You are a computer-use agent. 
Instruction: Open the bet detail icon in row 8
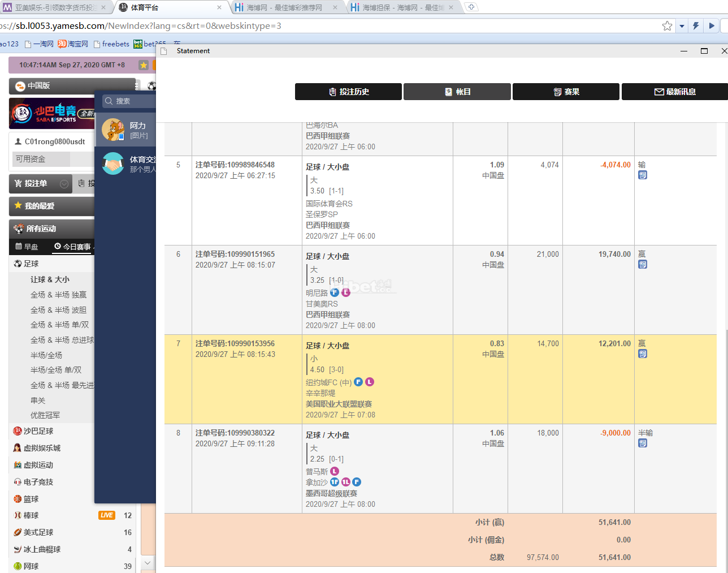(643, 443)
